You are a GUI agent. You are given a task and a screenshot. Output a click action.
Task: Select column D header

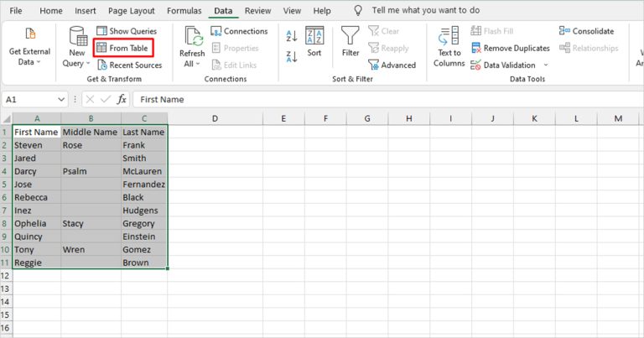pos(215,119)
